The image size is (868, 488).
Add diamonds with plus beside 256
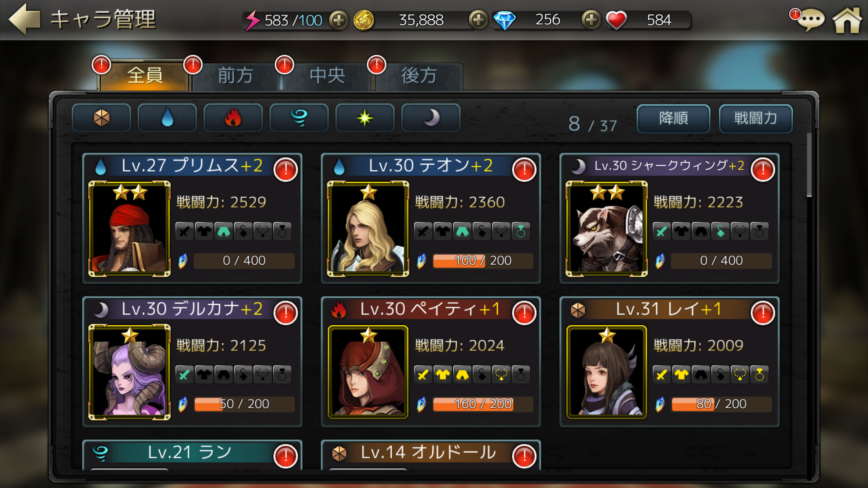point(591,20)
